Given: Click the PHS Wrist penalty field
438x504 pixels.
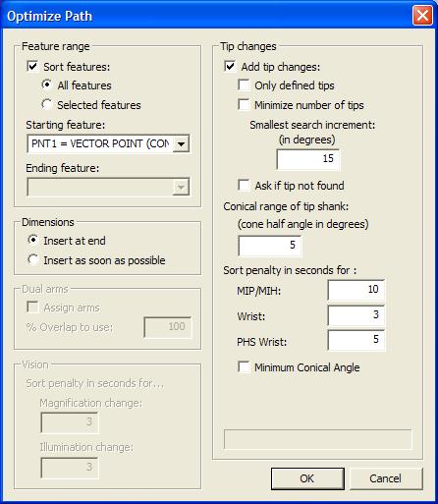Looking at the screenshot, I should pyautogui.click(x=356, y=340).
